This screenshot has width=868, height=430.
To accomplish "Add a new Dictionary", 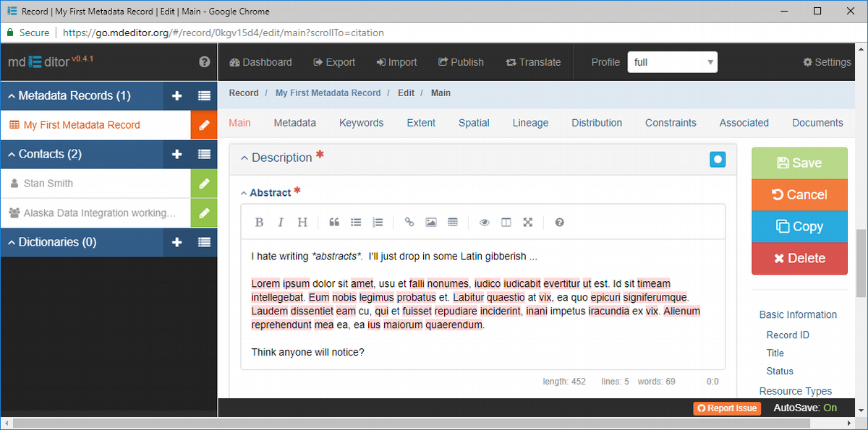I will [x=177, y=242].
